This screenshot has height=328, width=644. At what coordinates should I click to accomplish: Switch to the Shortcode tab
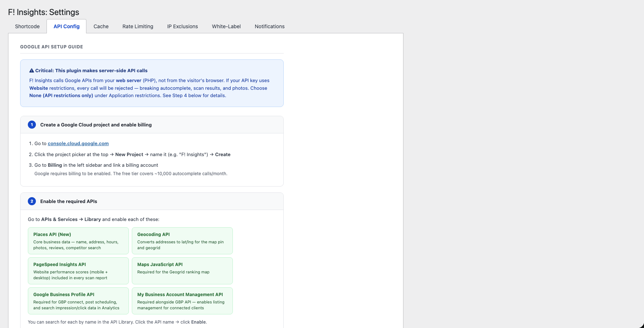[27, 26]
